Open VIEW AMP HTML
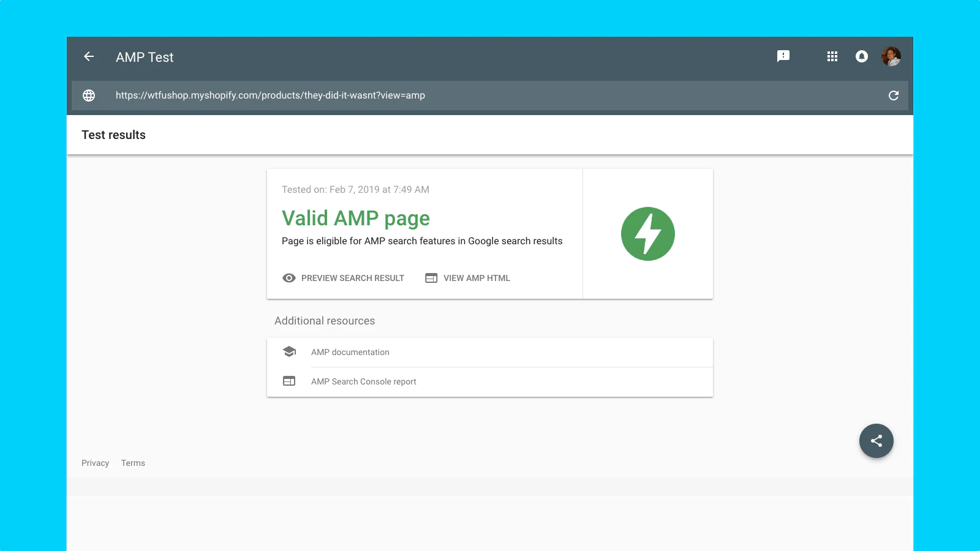Image resolution: width=980 pixels, height=551 pixels. [x=477, y=278]
